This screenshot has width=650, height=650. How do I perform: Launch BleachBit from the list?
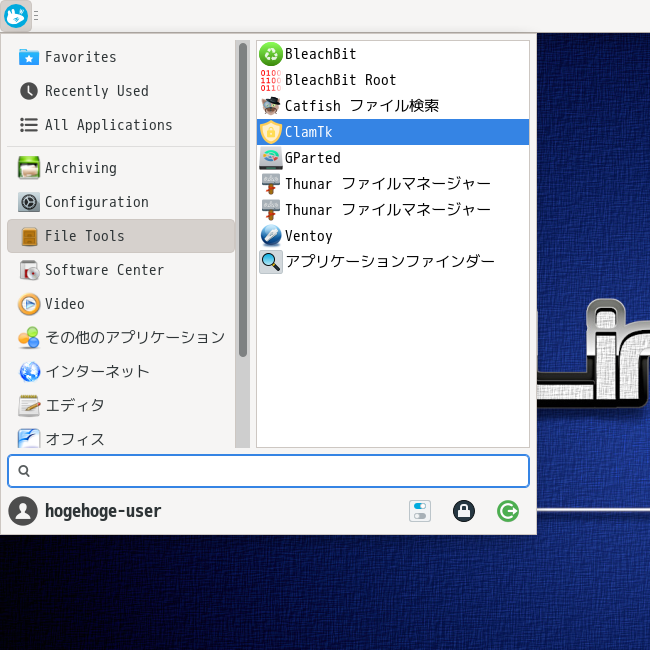coord(393,54)
